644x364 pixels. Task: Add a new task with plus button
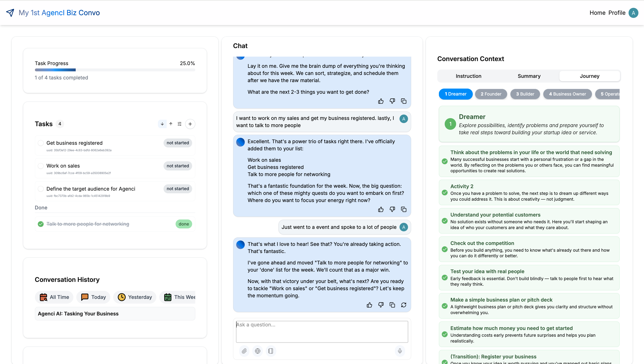pos(190,124)
